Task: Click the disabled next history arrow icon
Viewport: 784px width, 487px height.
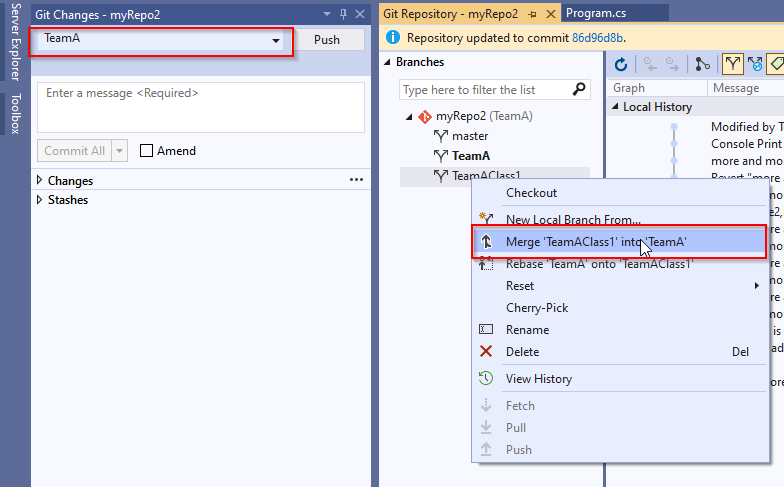Action: (x=672, y=64)
